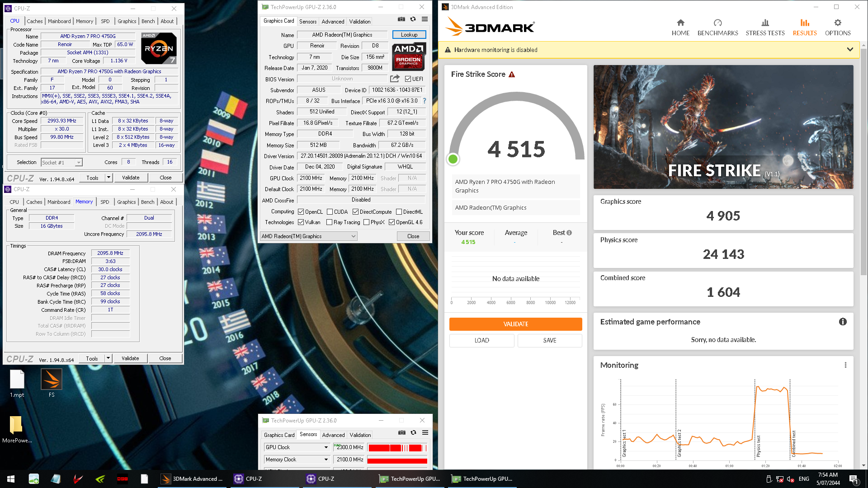This screenshot has height=488, width=868.
Task: Click volume muted icon in system tray
Action: [790, 479]
